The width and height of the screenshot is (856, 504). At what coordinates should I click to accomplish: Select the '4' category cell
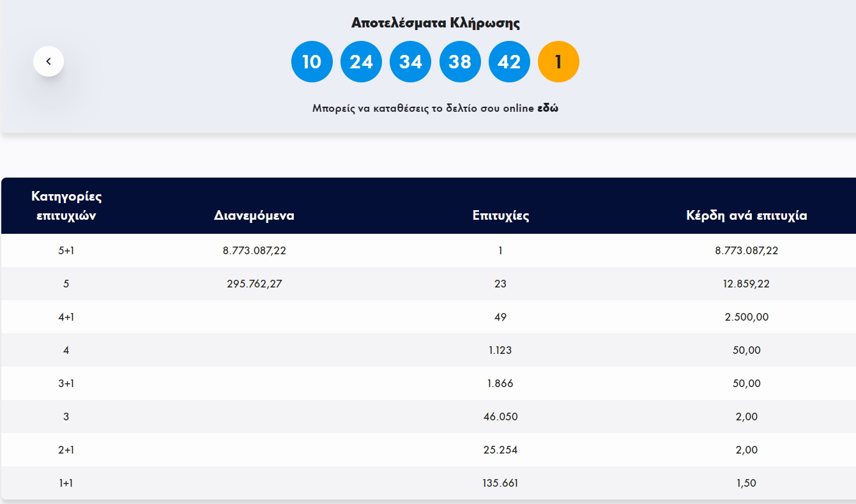66,351
